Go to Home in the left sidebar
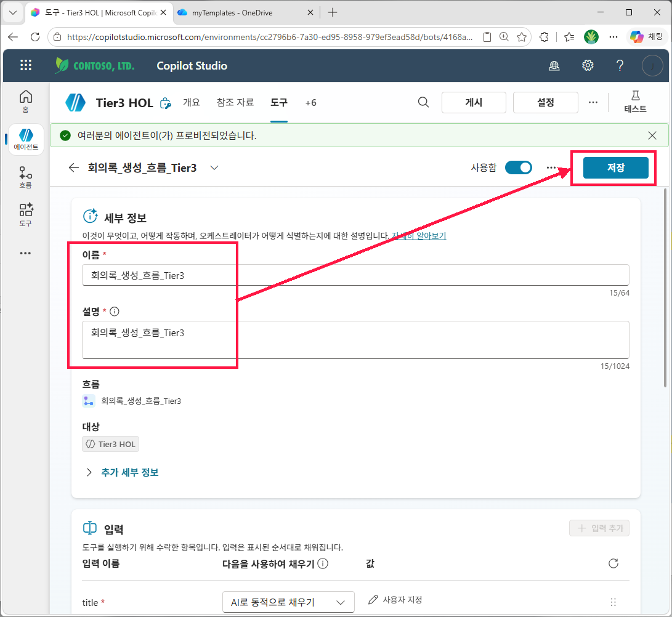 (26, 101)
